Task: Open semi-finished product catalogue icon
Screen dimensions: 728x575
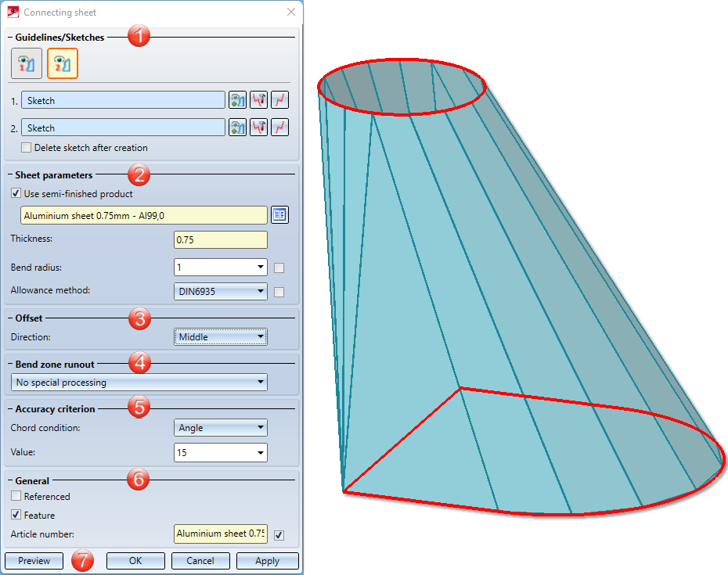Action: 280,215
